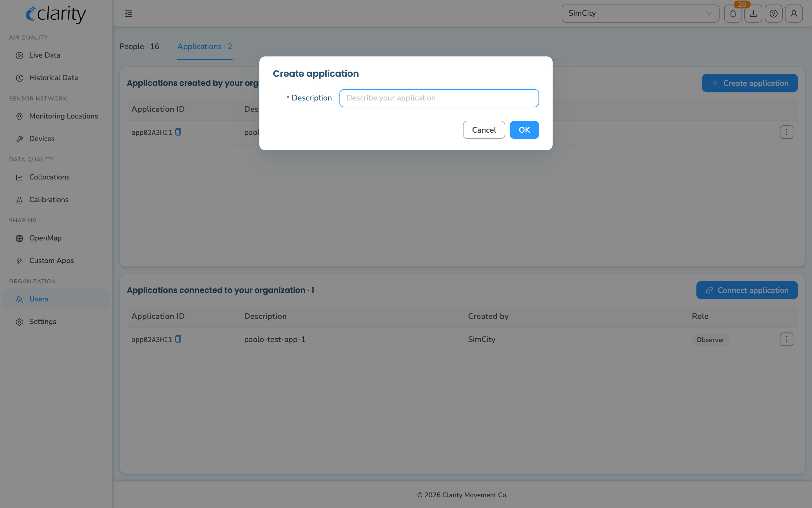Image resolution: width=812 pixels, height=508 pixels.
Task: Open the user profile icon
Action: [794, 14]
